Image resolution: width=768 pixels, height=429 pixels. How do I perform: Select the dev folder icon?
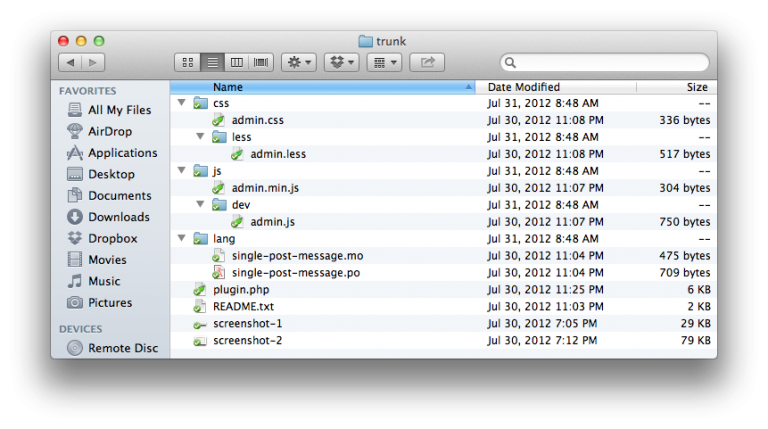[219, 204]
